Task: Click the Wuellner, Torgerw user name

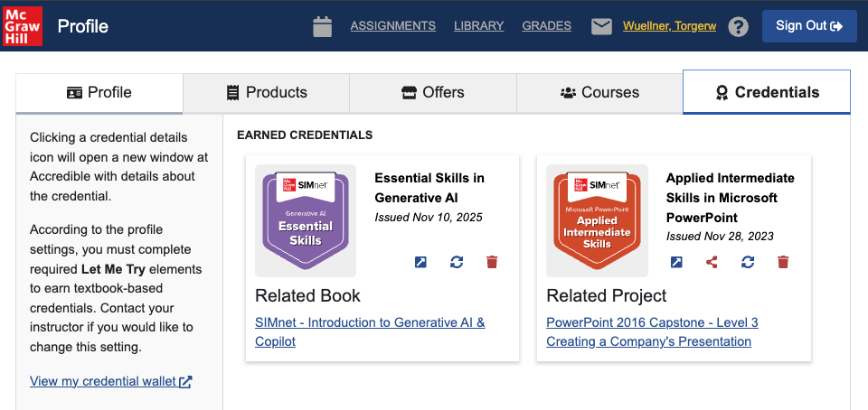Action: tap(670, 26)
